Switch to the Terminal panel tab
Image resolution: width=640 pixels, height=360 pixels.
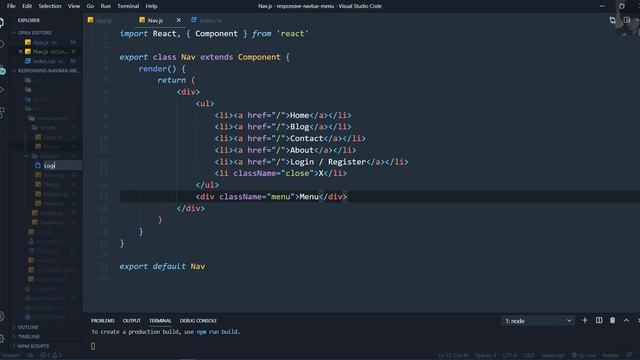(x=160, y=321)
